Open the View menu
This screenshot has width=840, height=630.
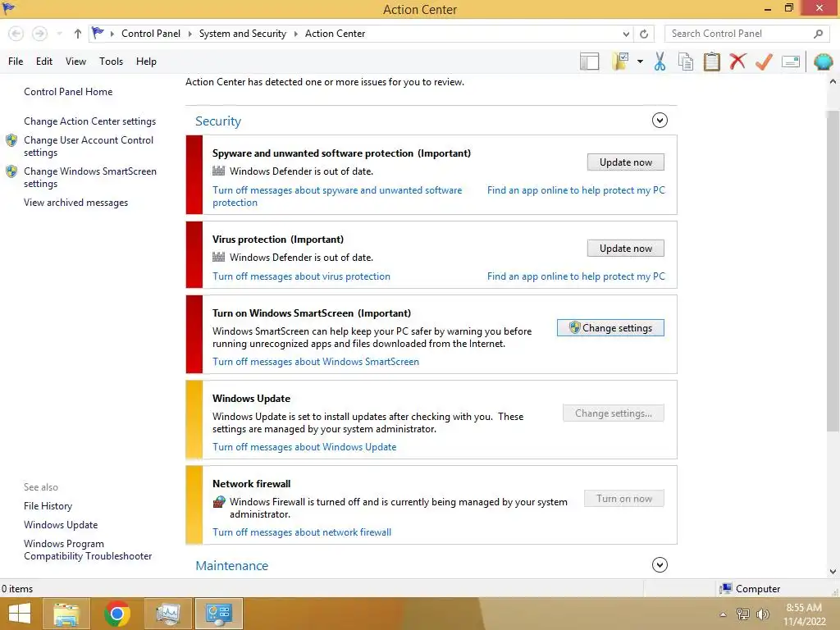pyautogui.click(x=75, y=62)
